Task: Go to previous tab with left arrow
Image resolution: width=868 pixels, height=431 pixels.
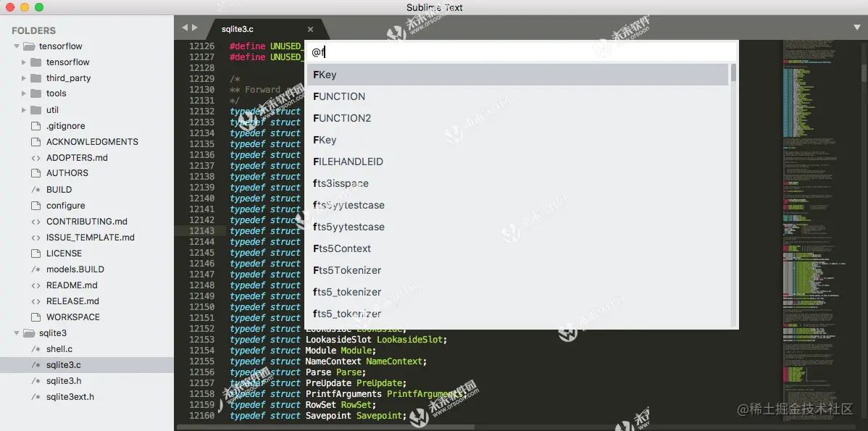Action: pyautogui.click(x=185, y=28)
